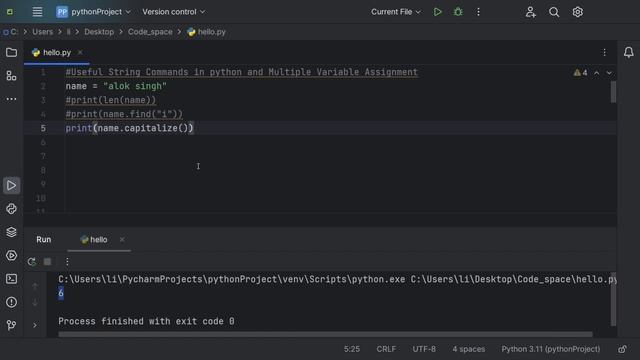Image resolution: width=640 pixels, height=360 pixels.
Task: Open the Structure tool window icon
Action: click(11, 76)
